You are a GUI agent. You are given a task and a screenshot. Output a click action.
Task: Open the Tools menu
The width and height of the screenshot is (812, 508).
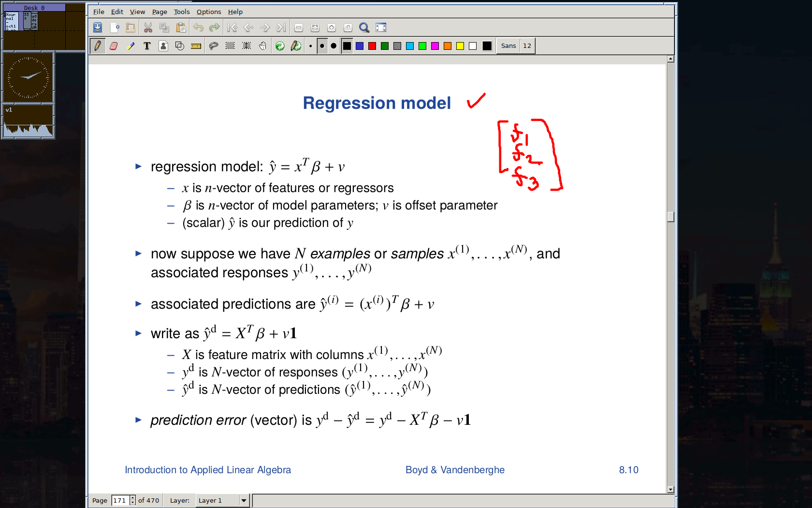pos(182,12)
